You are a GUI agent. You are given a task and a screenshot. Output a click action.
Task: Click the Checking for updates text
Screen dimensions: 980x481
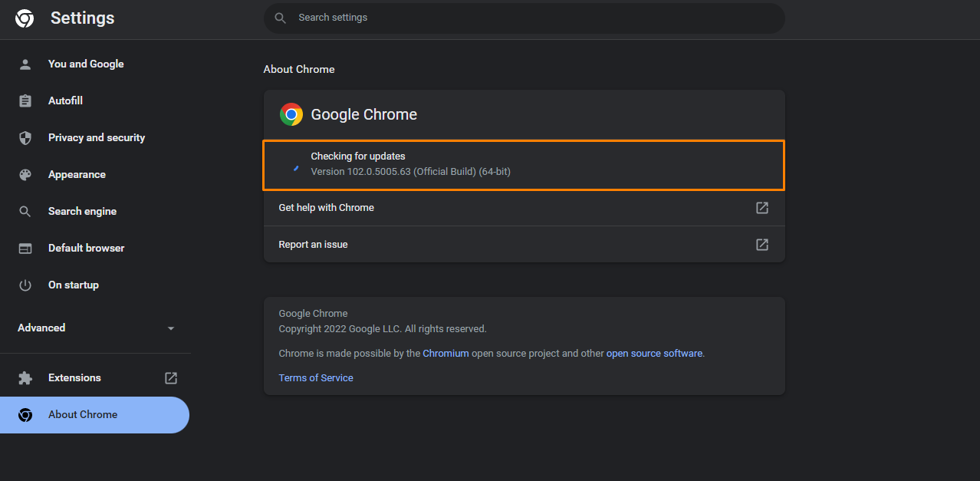tap(358, 156)
